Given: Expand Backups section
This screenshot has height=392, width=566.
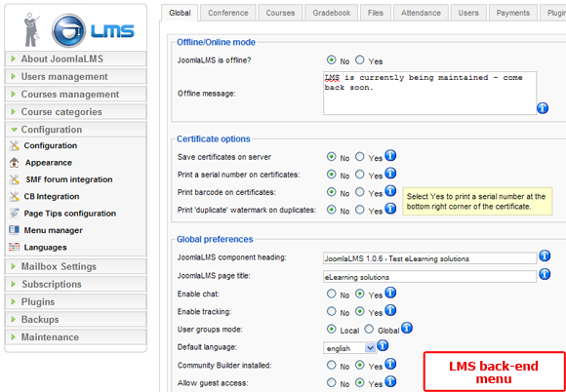Looking at the screenshot, I should 75,320.
